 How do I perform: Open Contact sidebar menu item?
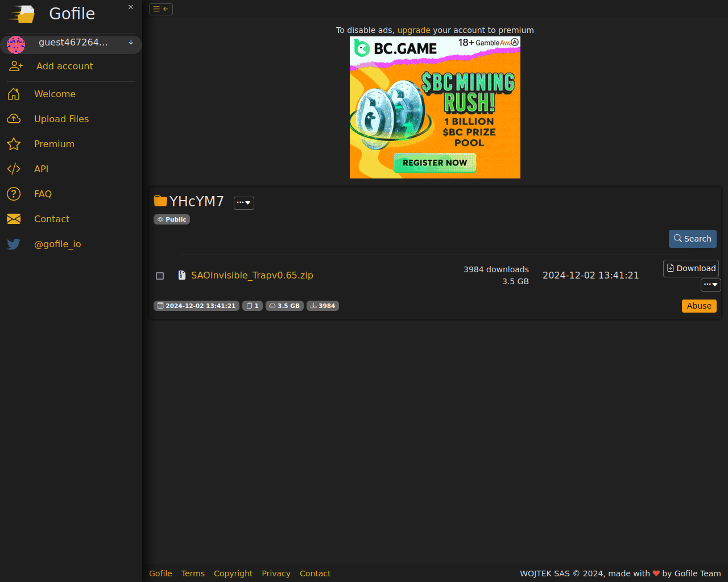click(x=52, y=219)
